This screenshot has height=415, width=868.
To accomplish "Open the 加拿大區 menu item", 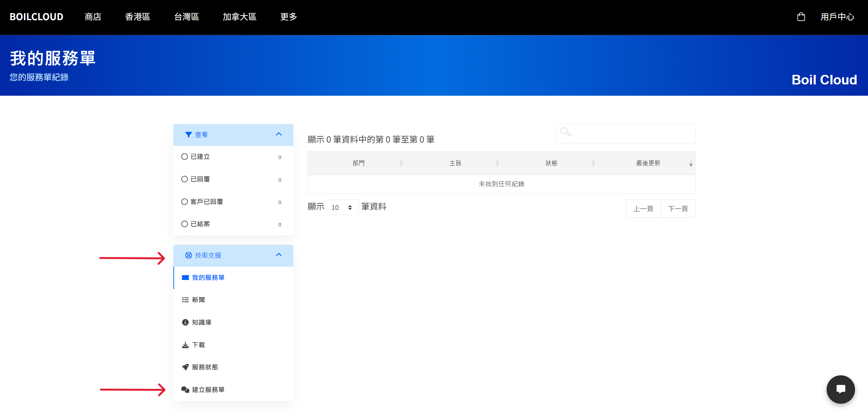I will click(x=239, y=17).
